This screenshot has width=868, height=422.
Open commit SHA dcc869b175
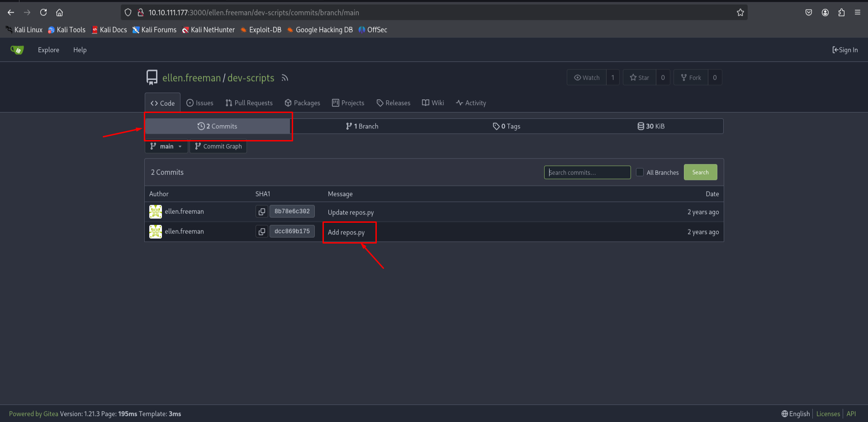point(292,231)
